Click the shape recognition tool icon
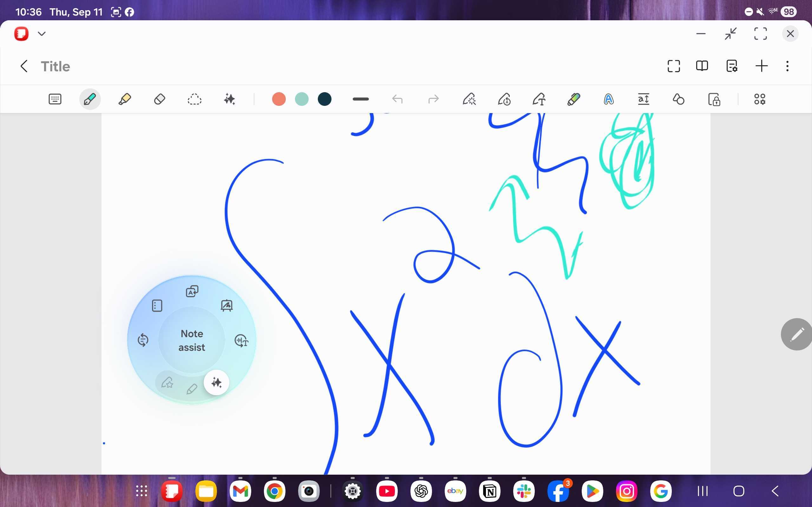Image resolution: width=812 pixels, height=507 pixels. coord(678,99)
